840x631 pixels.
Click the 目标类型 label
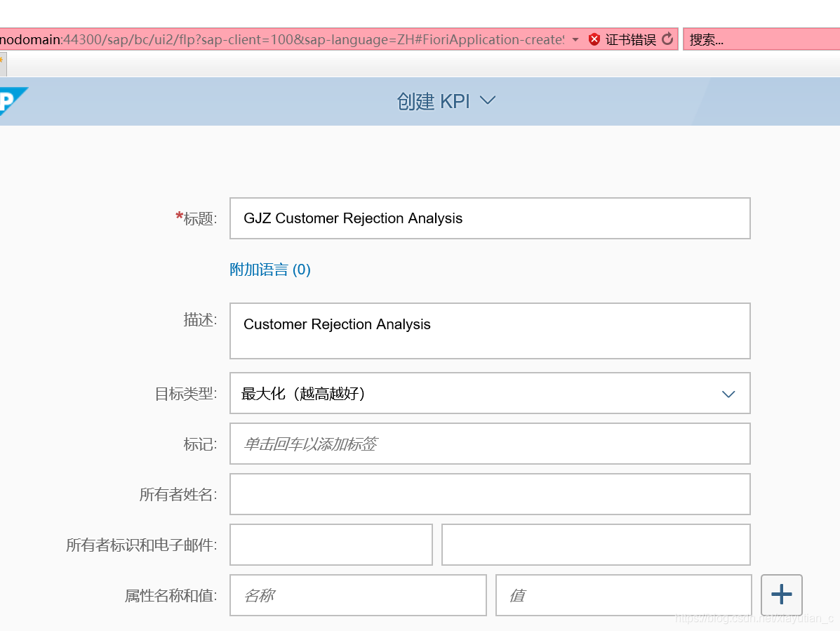[186, 394]
